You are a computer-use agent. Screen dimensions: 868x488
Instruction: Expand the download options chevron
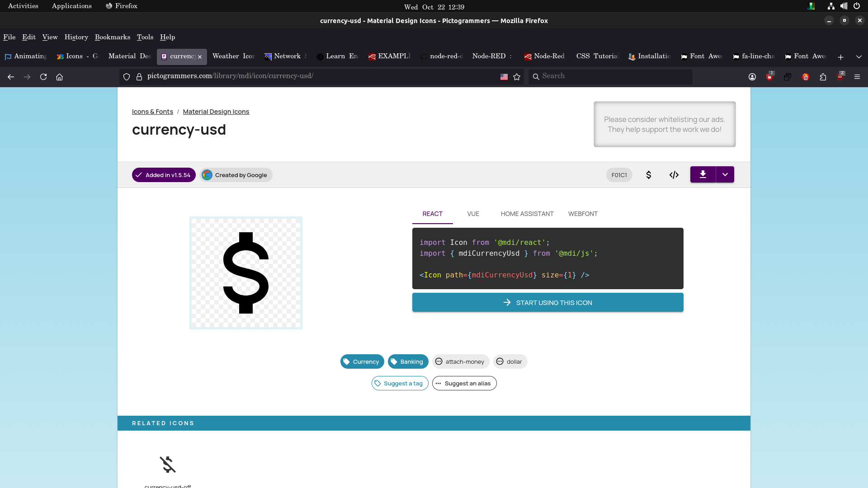pos(725,174)
